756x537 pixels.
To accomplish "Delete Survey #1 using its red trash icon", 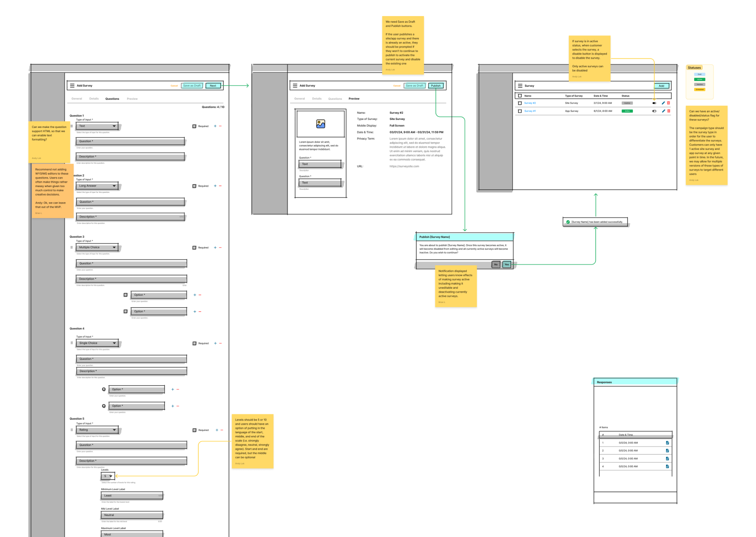I will tap(669, 111).
